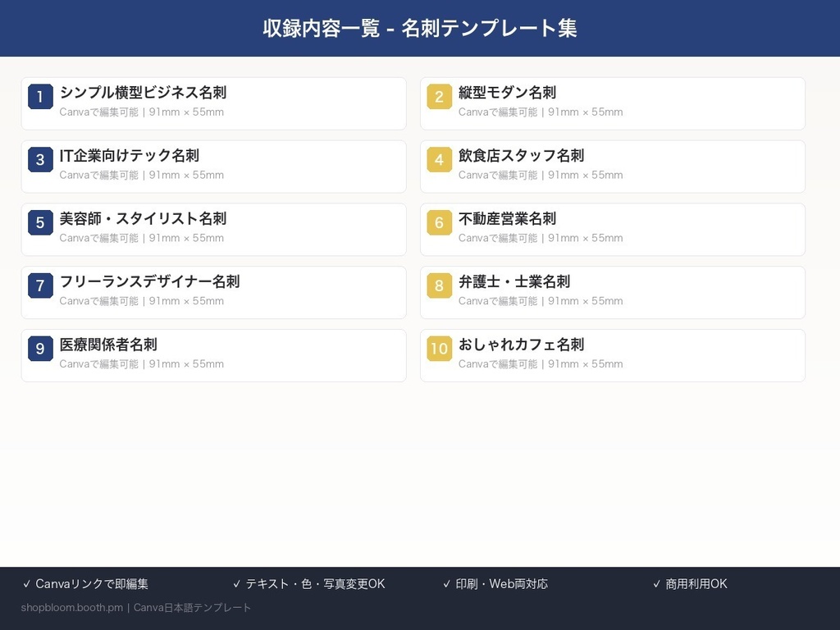Click the gold badge 4 beside 飲食店スタッフ名刺
The height and width of the screenshot is (630, 840).
[x=439, y=160]
